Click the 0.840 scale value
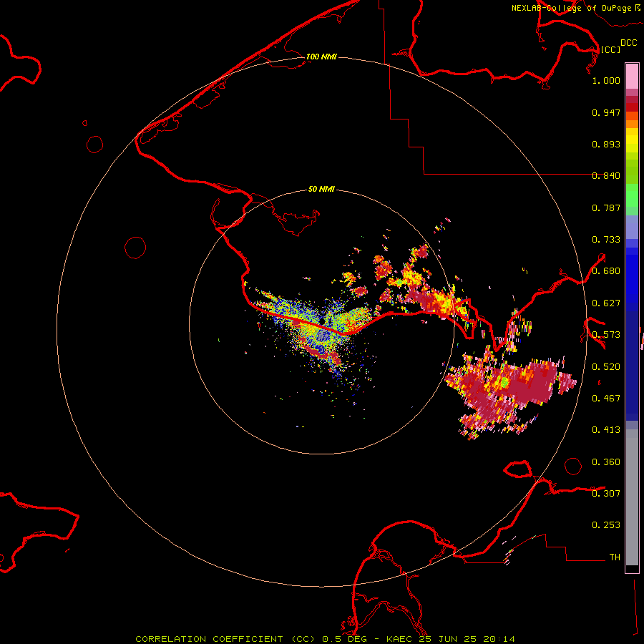Image resolution: width=644 pixels, height=644 pixels. [606, 176]
